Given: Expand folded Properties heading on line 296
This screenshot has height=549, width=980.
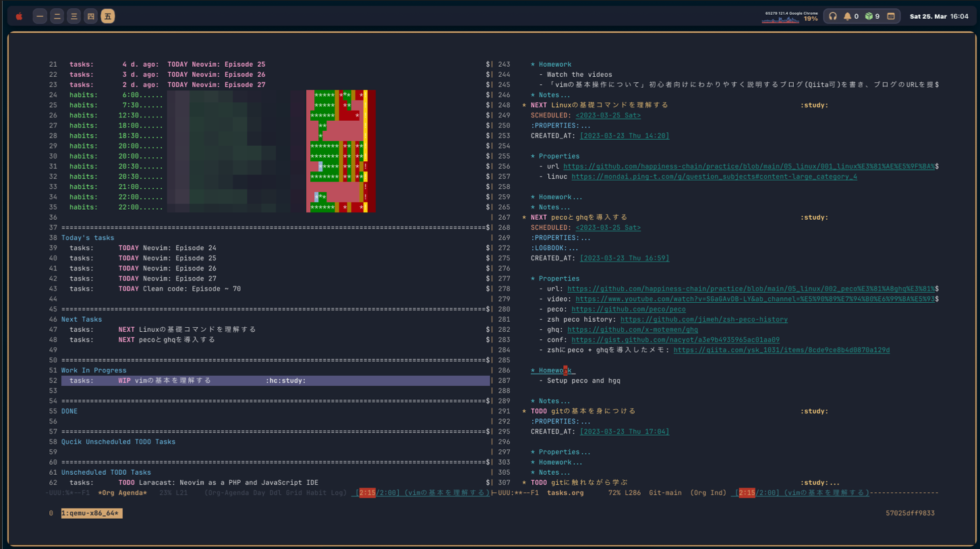Looking at the screenshot, I should point(560,452).
